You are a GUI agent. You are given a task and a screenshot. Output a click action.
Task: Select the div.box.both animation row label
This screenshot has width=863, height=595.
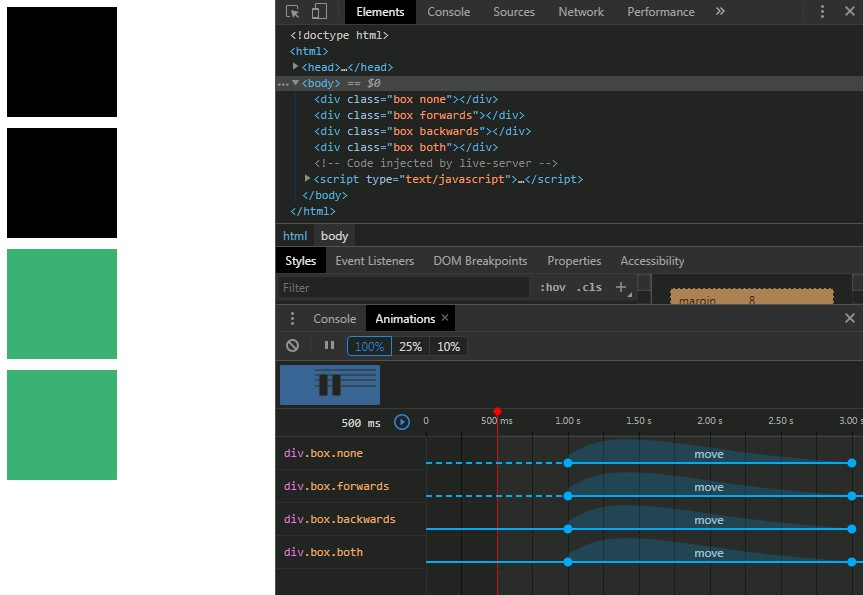(323, 553)
